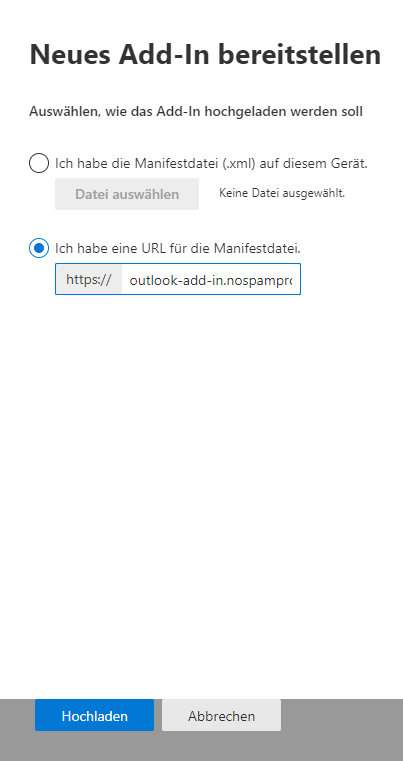The width and height of the screenshot is (403, 761).
Task: Select the manifest URL radio button
Action: tap(39, 248)
